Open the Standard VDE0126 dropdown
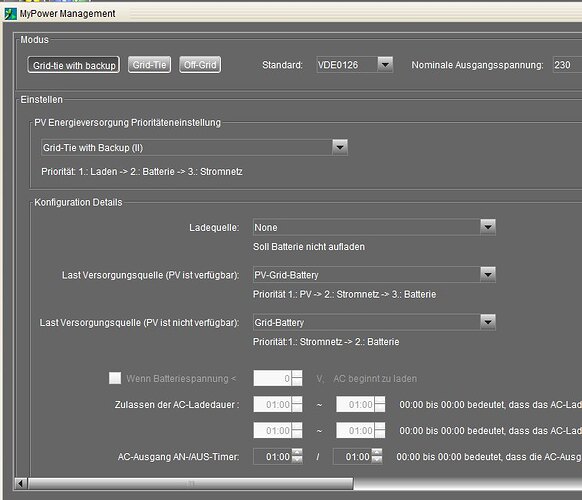Viewport: 582px width, 500px height. coord(385,65)
